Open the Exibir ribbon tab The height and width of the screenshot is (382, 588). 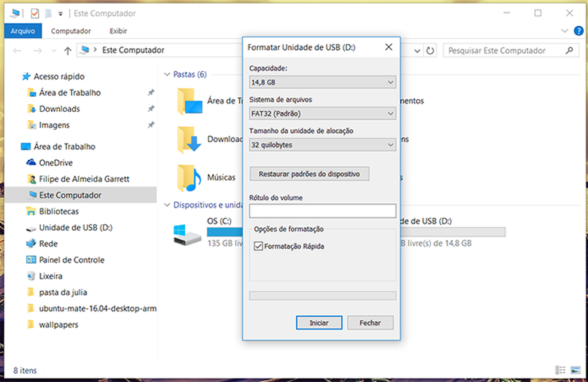coord(118,30)
